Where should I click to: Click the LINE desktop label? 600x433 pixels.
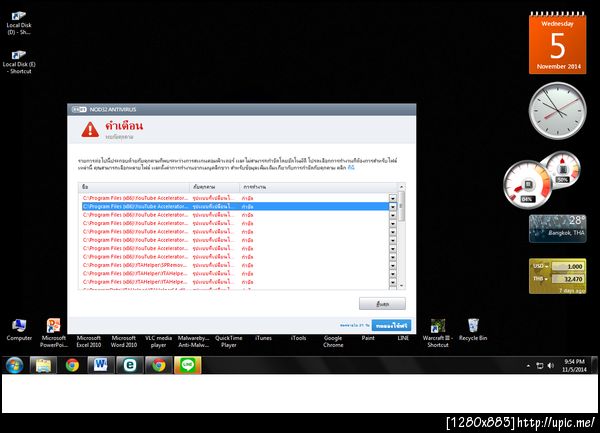(x=403, y=338)
